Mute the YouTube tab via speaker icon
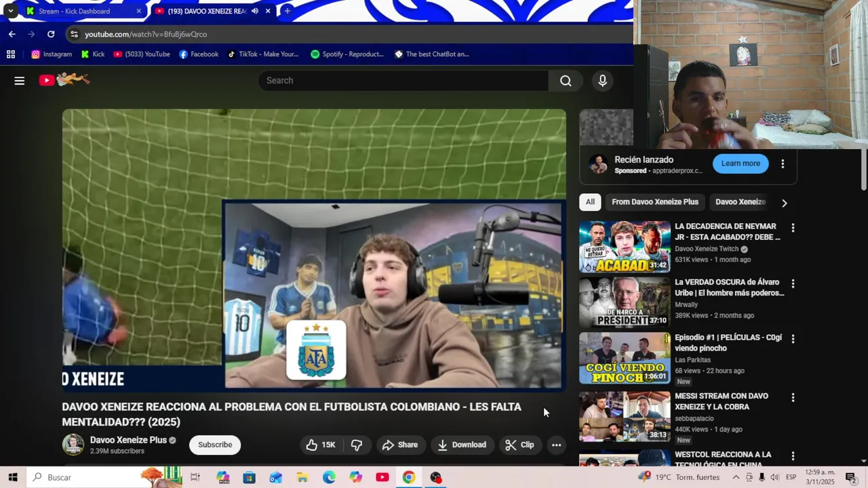 (x=255, y=11)
